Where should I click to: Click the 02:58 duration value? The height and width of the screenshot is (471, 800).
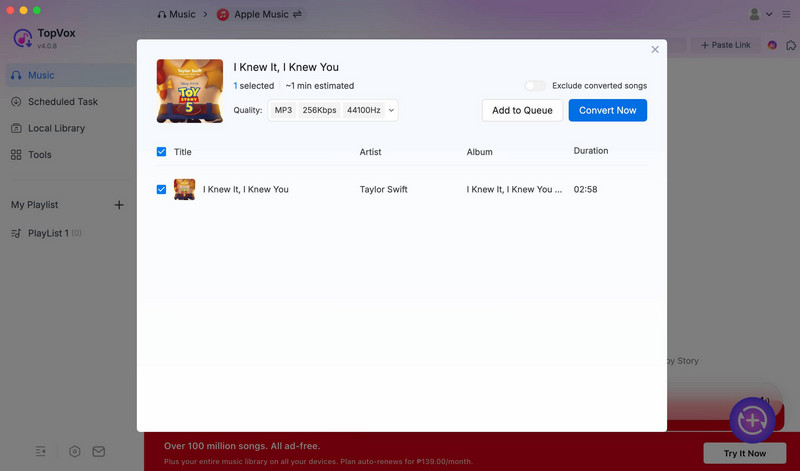click(x=585, y=189)
